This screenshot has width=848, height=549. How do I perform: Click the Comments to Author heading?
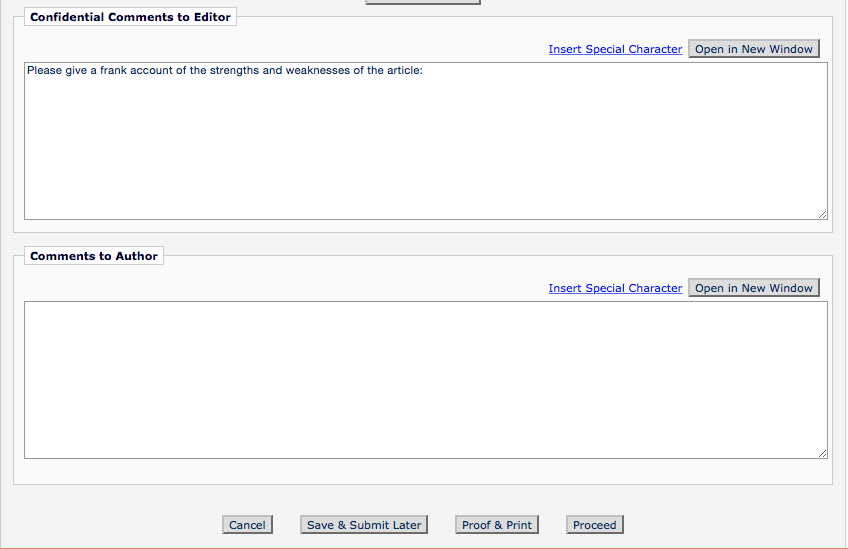[94, 256]
